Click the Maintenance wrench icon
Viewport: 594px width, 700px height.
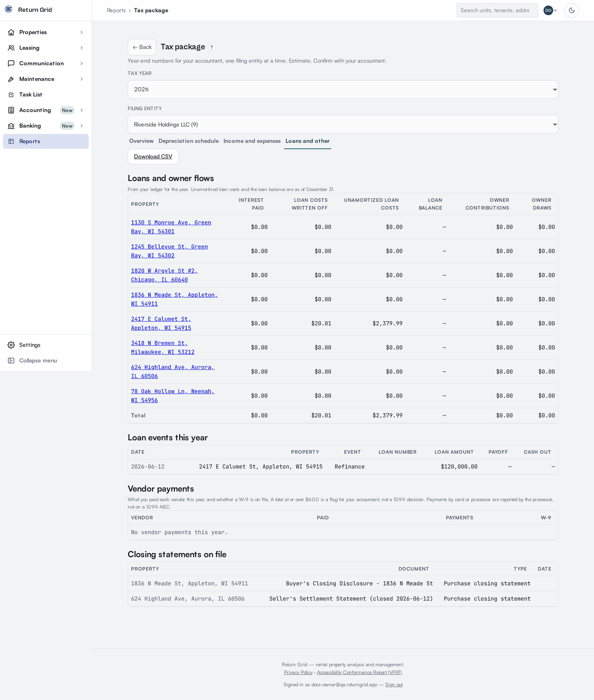click(x=11, y=79)
